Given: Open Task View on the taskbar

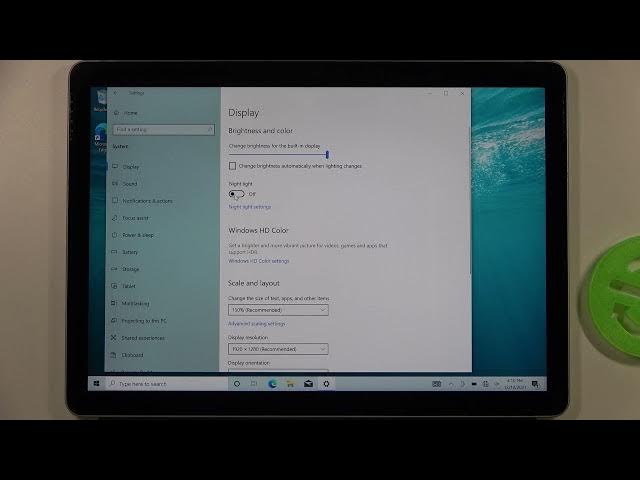Looking at the screenshot, I should [x=254, y=384].
